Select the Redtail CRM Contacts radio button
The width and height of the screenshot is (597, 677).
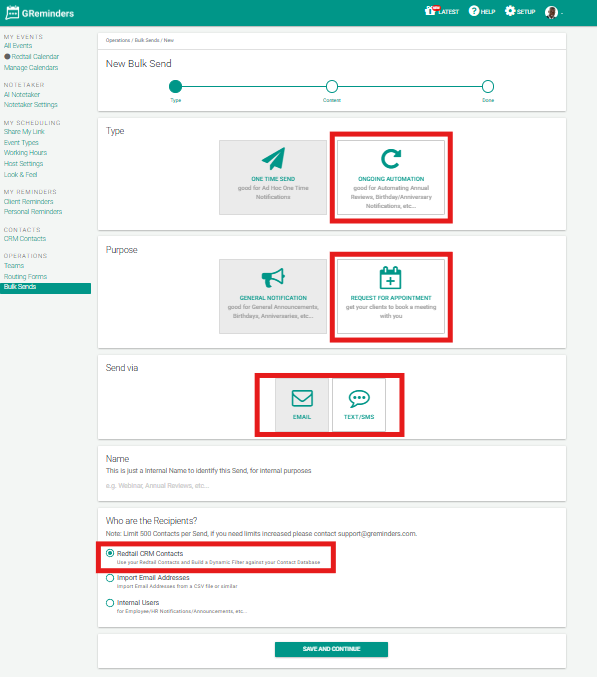click(110, 553)
